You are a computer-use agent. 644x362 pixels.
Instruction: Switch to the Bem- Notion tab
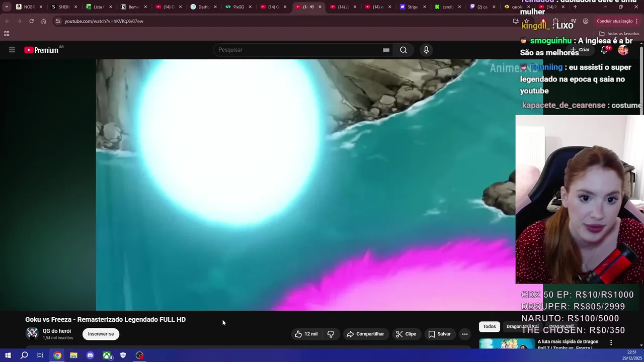pyautogui.click(x=132, y=7)
